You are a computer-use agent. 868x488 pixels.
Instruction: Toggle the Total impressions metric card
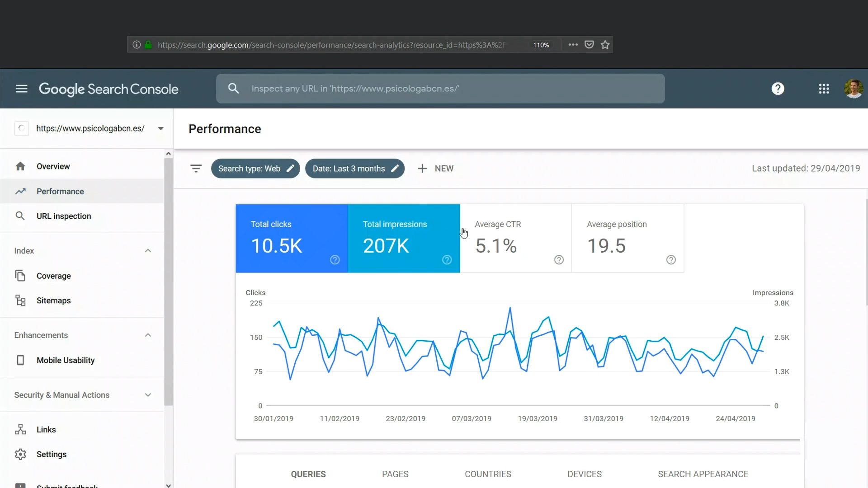pyautogui.click(x=404, y=238)
